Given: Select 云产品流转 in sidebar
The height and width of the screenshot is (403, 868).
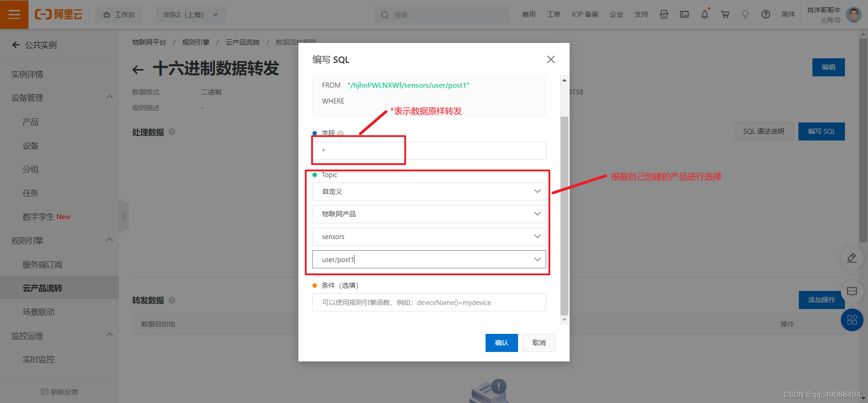Looking at the screenshot, I should click(59, 288).
